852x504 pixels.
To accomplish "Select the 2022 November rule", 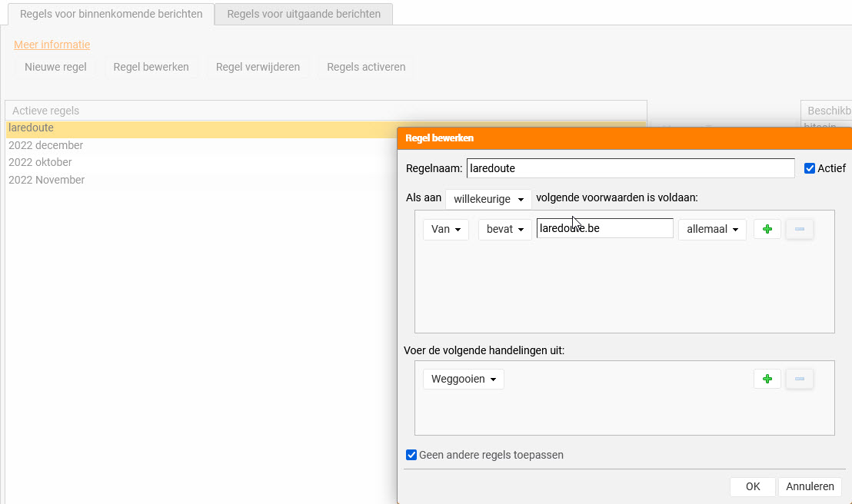I will click(x=201, y=180).
